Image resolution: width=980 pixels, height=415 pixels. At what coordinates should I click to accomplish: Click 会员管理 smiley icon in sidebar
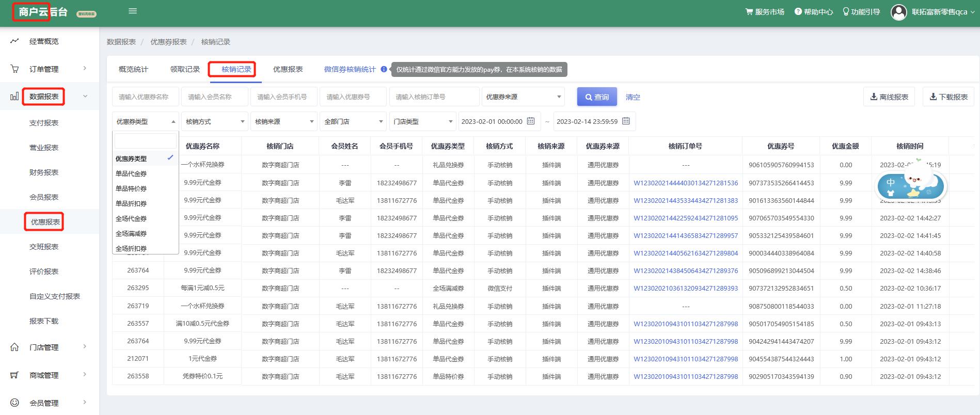pos(14,403)
